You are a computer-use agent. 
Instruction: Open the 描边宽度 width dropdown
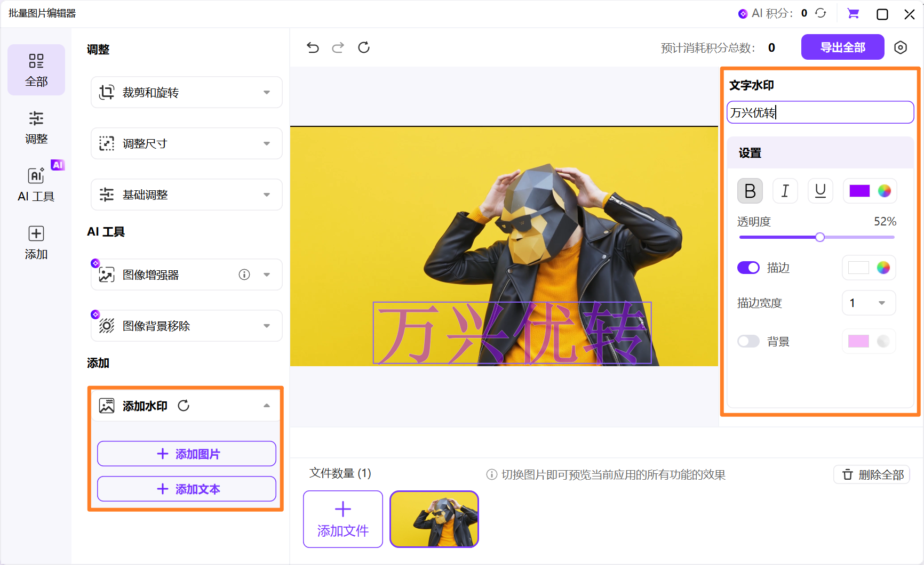click(869, 303)
